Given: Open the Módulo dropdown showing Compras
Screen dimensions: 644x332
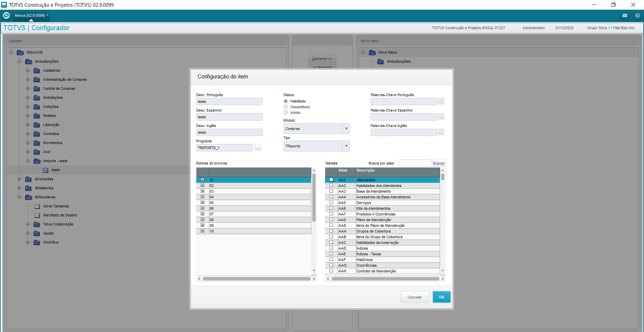Looking at the screenshot, I should [x=316, y=129].
